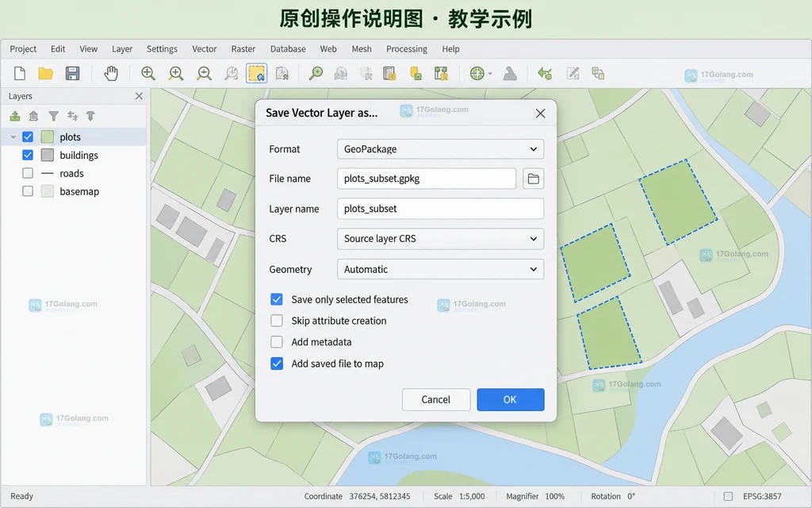Image resolution: width=812 pixels, height=508 pixels.
Task: Browse for file with folder button
Action: (533, 179)
